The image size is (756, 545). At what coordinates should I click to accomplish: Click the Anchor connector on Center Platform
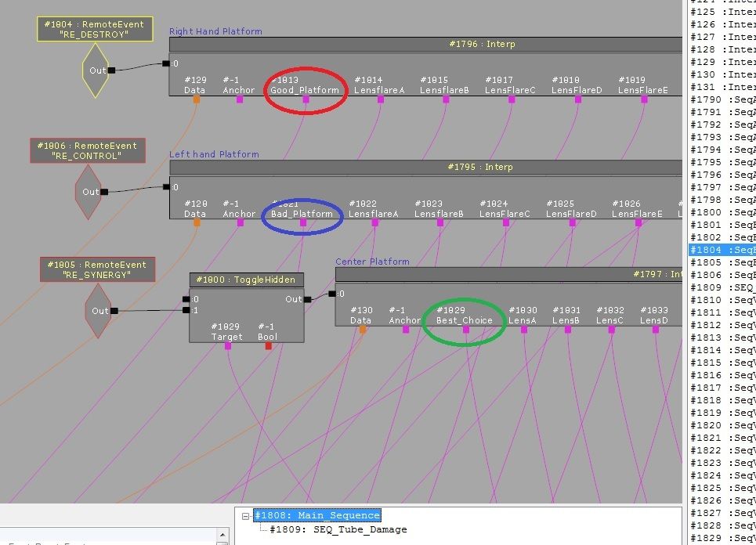click(x=405, y=330)
